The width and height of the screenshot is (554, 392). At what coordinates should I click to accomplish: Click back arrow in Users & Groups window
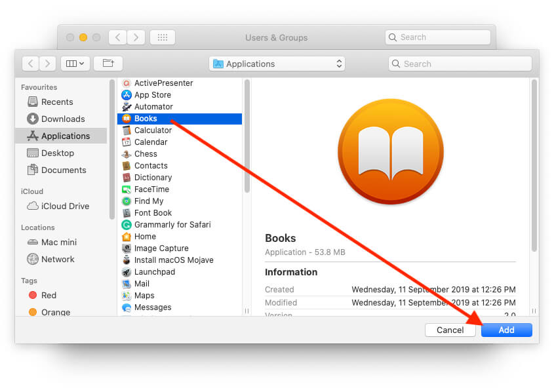point(117,37)
